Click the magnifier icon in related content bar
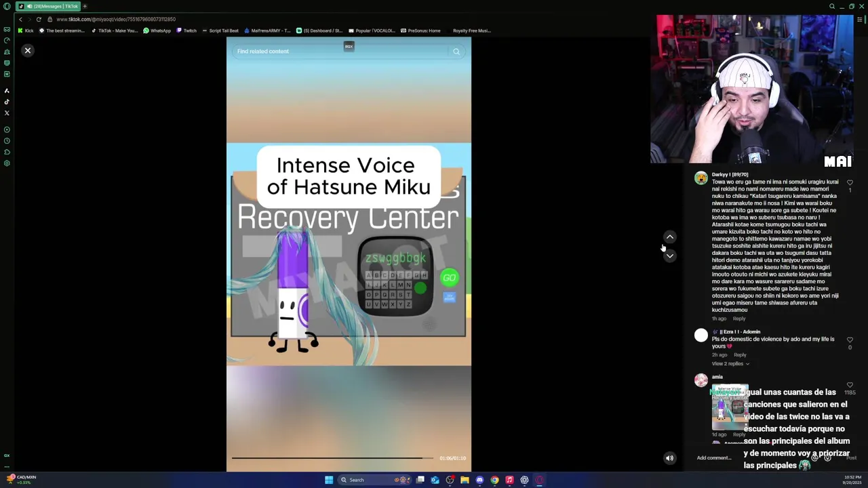The width and height of the screenshot is (868, 488). tap(456, 52)
